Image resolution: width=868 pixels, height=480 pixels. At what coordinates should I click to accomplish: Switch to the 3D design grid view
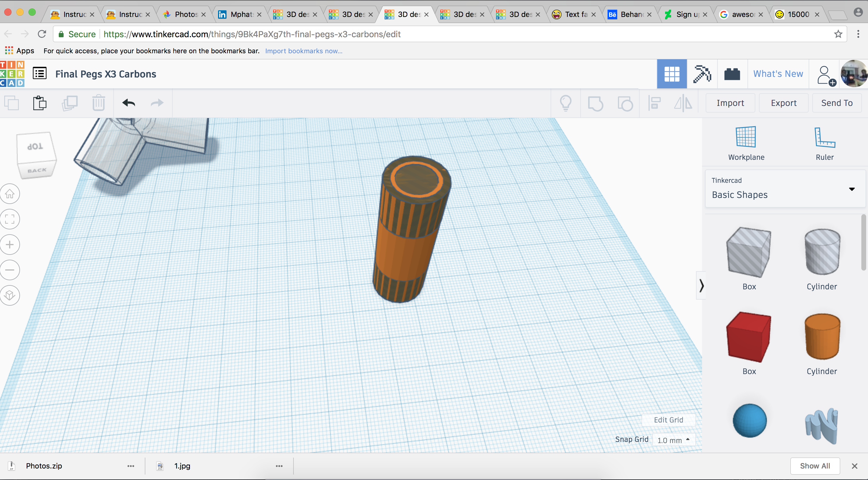(x=672, y=74)
